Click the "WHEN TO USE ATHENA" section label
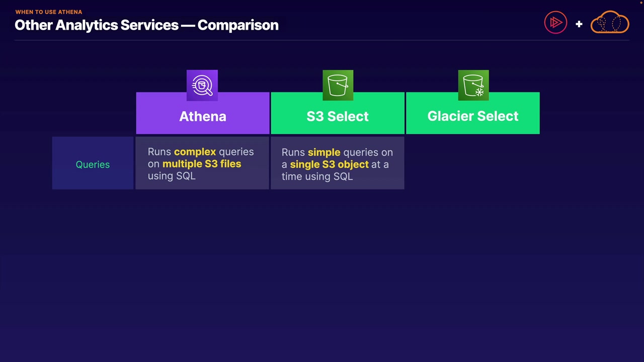The image size is (644, 362). pyautogui.click(x=49, y=12)
